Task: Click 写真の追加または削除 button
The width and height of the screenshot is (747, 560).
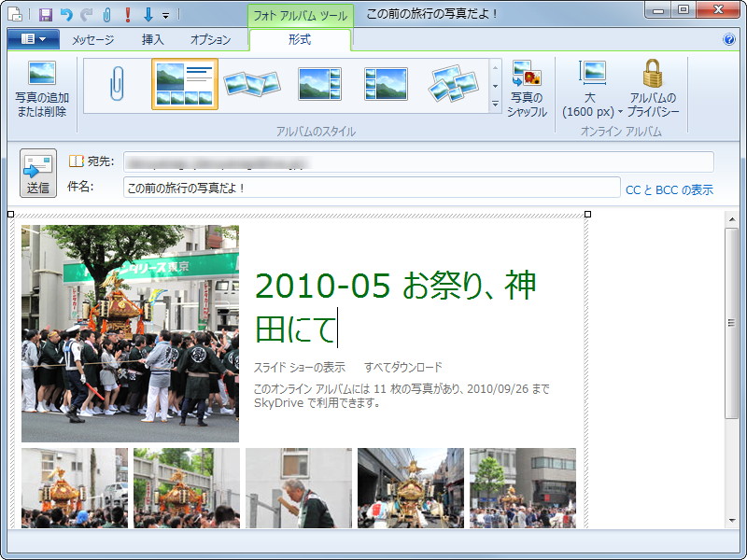Action: 42,89
